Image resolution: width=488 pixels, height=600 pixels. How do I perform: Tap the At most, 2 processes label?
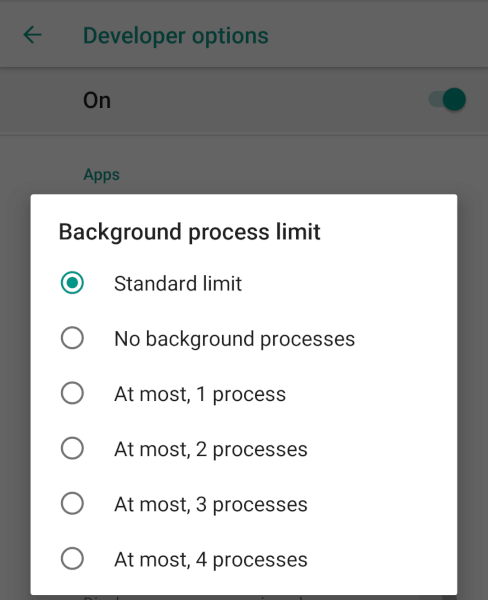211,449
